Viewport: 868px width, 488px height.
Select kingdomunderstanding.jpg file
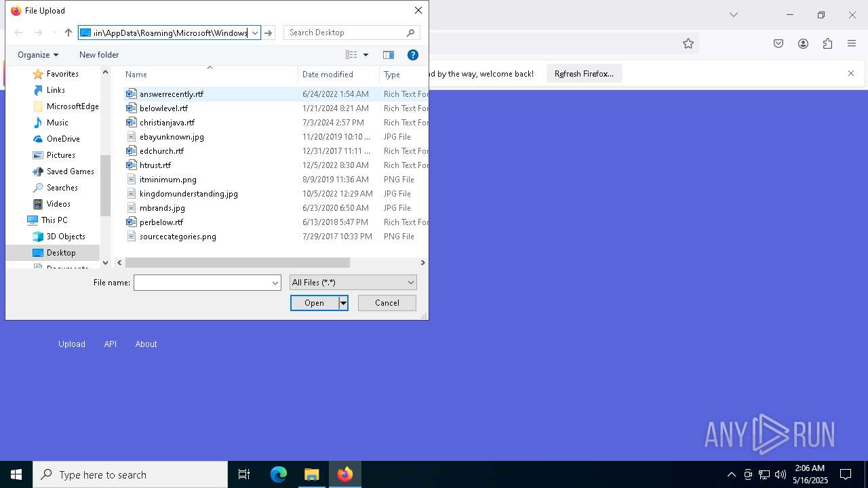coord(189,194)
